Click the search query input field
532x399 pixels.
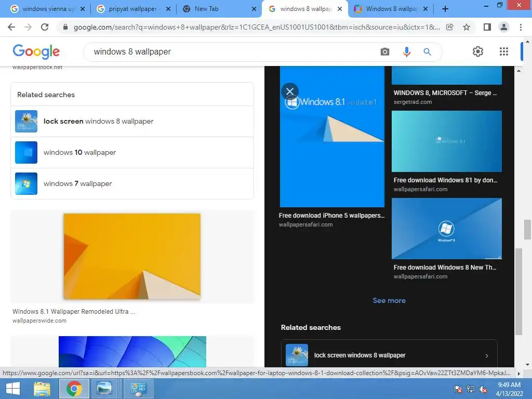coord(231,51)
